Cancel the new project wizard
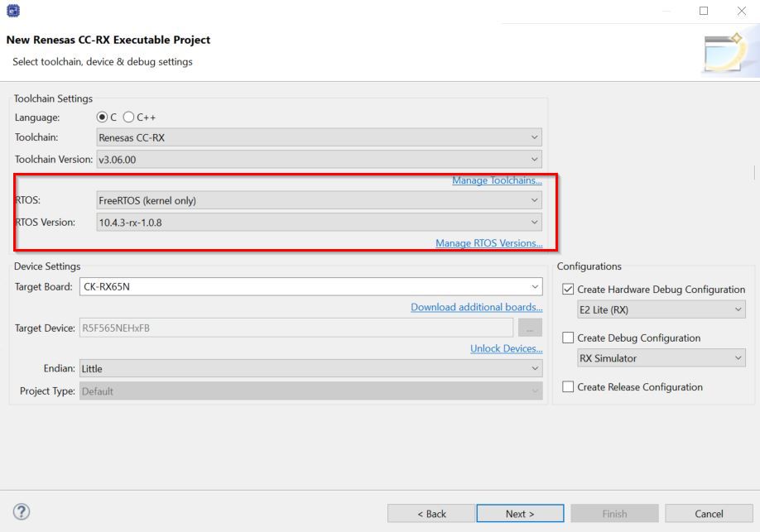 click(709, 514)
